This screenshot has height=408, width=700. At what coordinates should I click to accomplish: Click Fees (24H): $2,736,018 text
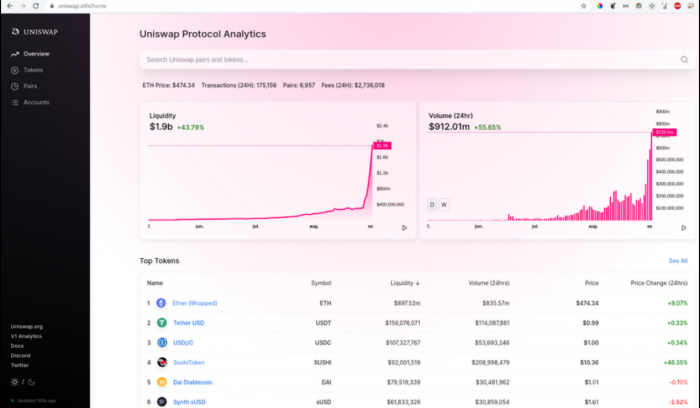[353, 85]
